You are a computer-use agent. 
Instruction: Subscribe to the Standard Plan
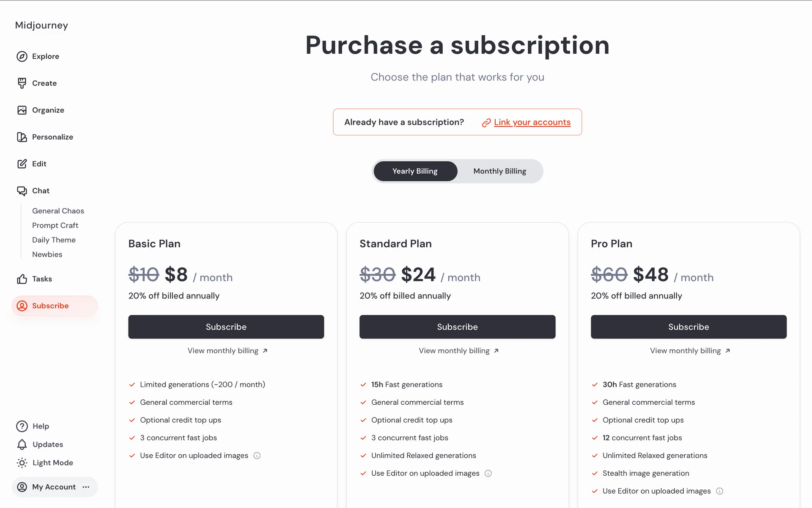457,327
